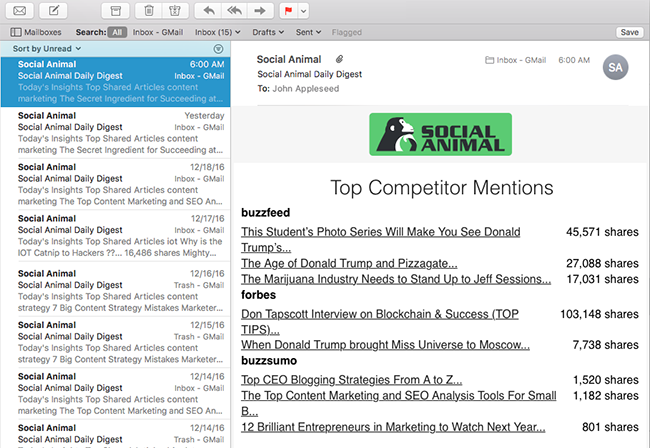Open The Marijuana Industry Jeff Sessions link
This screenshot has height=448, width=650.
(x=396, y=279)
